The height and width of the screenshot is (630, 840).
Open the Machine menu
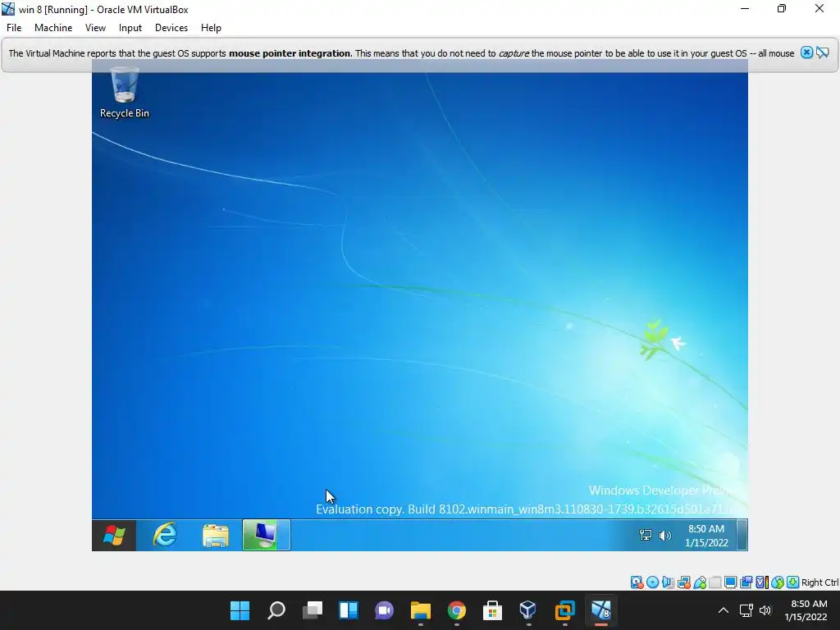[x=53, y=28]
